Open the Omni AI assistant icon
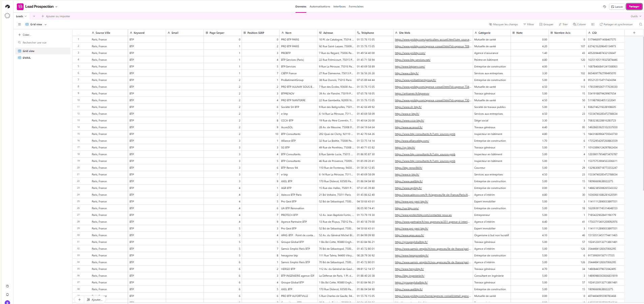Image resolution: width=644 pixels, height=304 pixels. click(x=7, y=16)
